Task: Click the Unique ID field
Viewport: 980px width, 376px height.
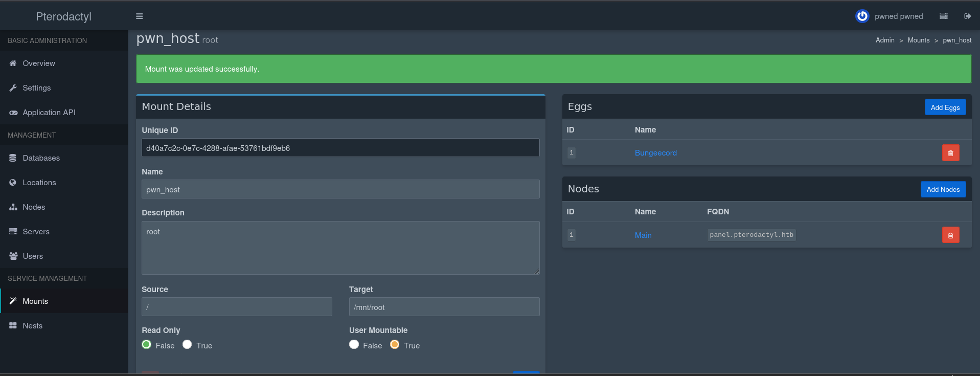Action: [340, 148]
